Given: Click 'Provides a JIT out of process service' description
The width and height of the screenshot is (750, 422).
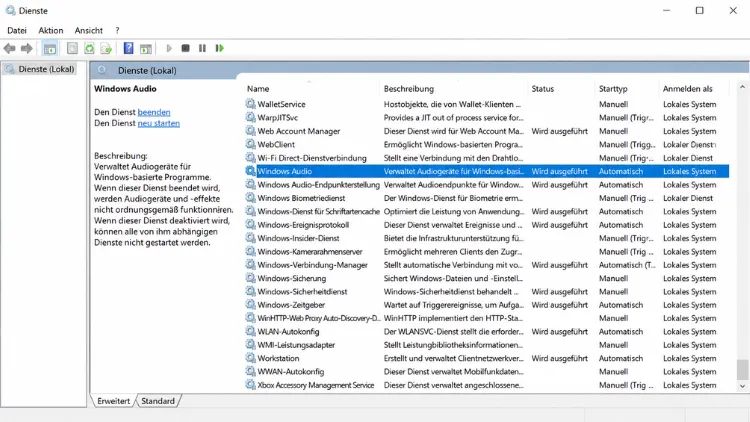Looking at the screenshot, I should (453, 117).
